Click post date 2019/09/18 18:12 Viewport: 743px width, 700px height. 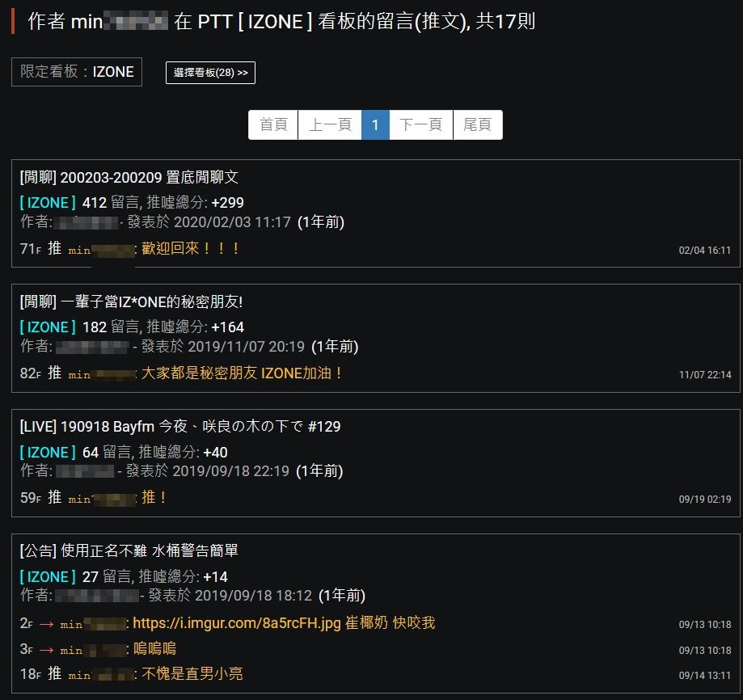254,596
